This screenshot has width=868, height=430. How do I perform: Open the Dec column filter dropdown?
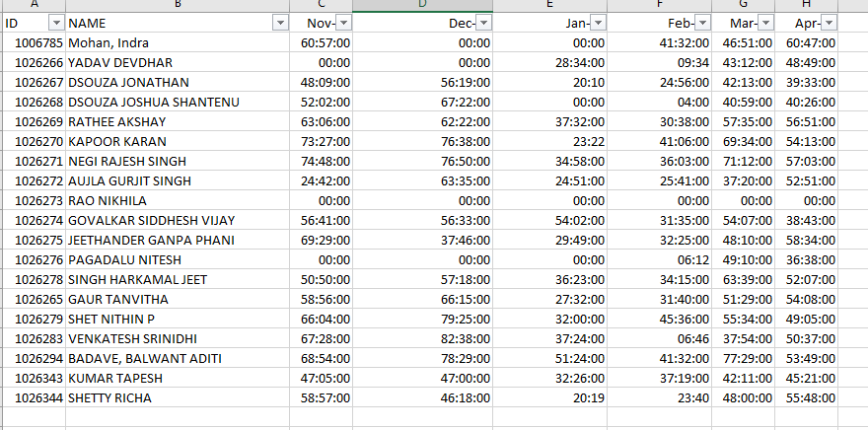point(484,23)
